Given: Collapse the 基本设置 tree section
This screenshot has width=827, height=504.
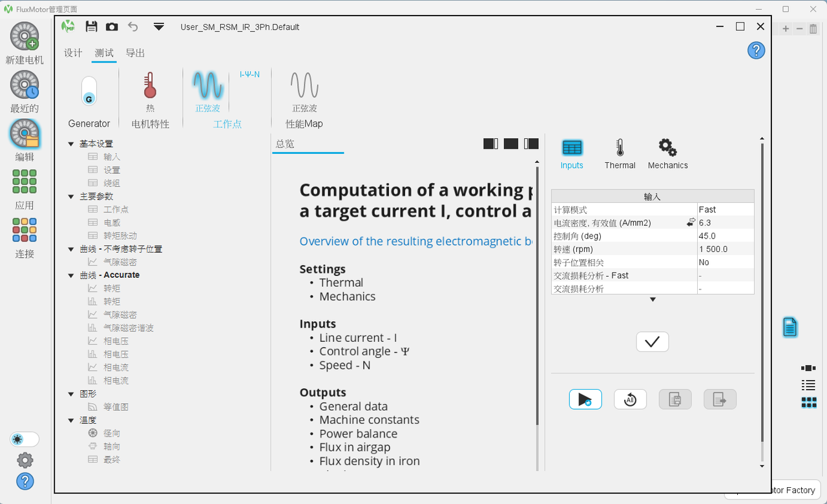Looking at the screenshot, I should 71,143.
